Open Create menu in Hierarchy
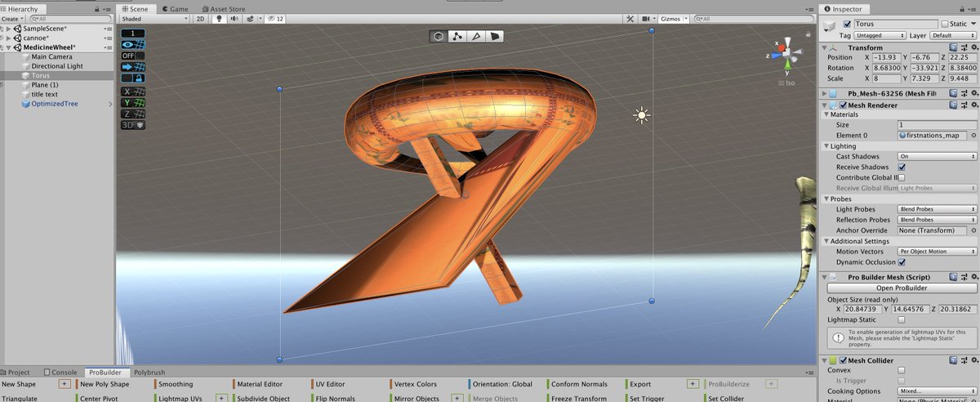The height and width of the screenshot is (402, 980). click(x=11, y=18)
